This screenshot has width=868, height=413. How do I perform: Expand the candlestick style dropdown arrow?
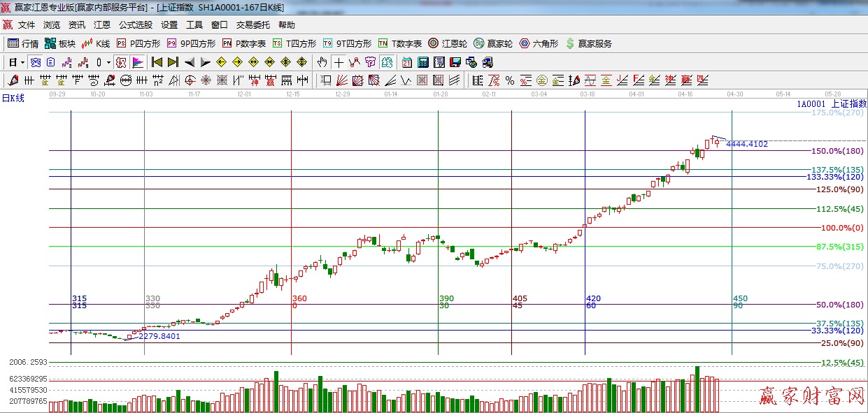(108, 62)
